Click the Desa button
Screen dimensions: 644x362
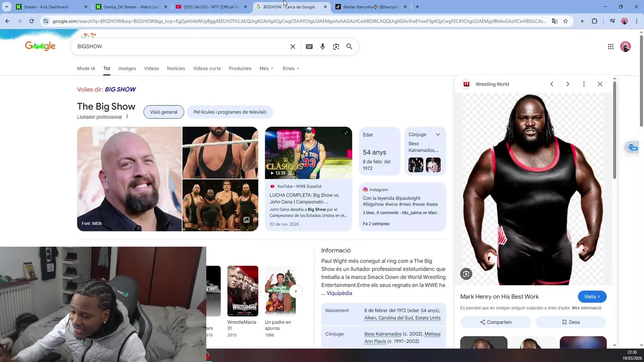tap(571, 322)
